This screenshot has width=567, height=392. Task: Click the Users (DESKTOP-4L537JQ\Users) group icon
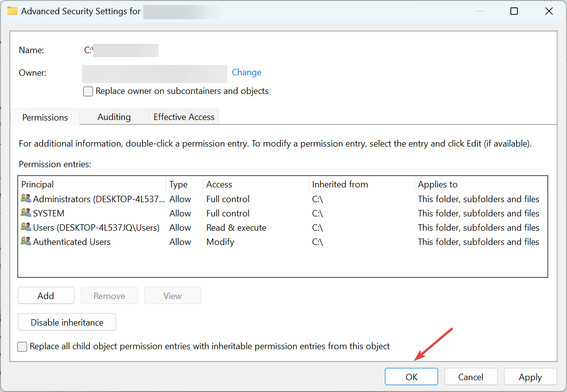tap(26, 227)
